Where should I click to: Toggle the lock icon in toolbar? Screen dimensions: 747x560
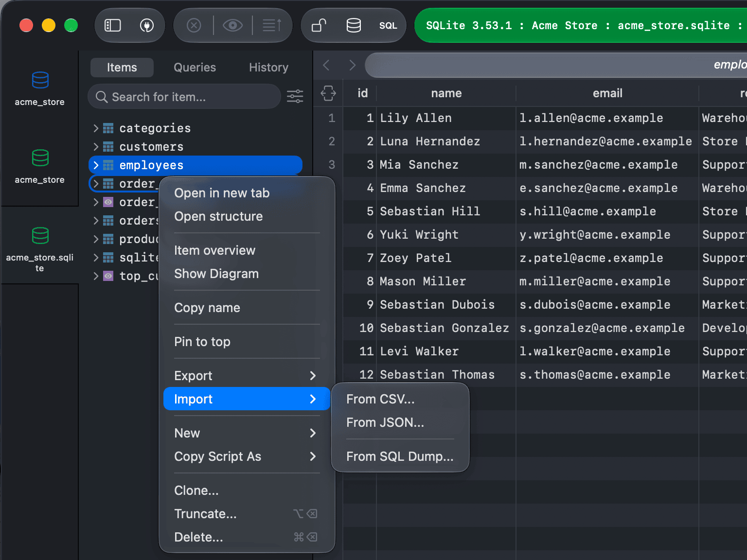pyautogui.click(x=319, y=25)
